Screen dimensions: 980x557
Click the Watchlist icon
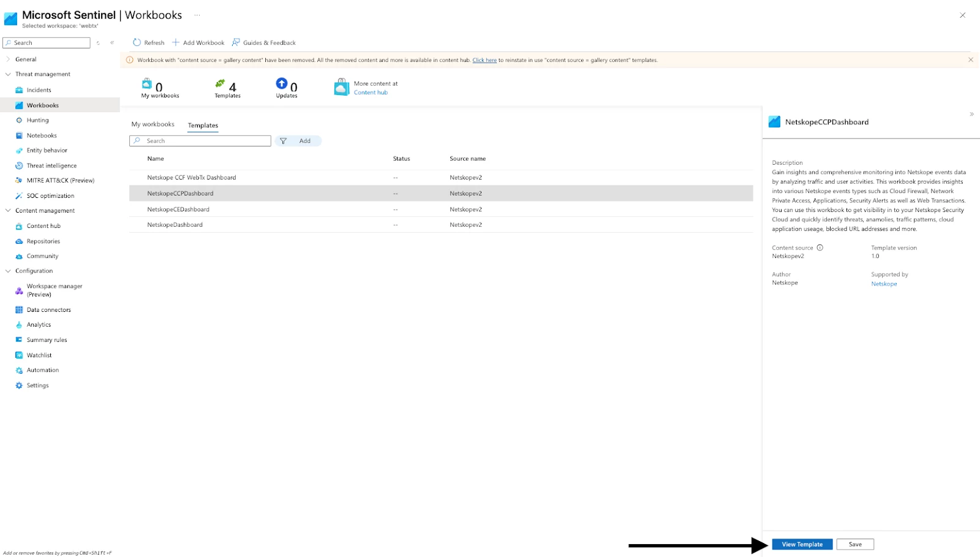(x=19, y=355)
